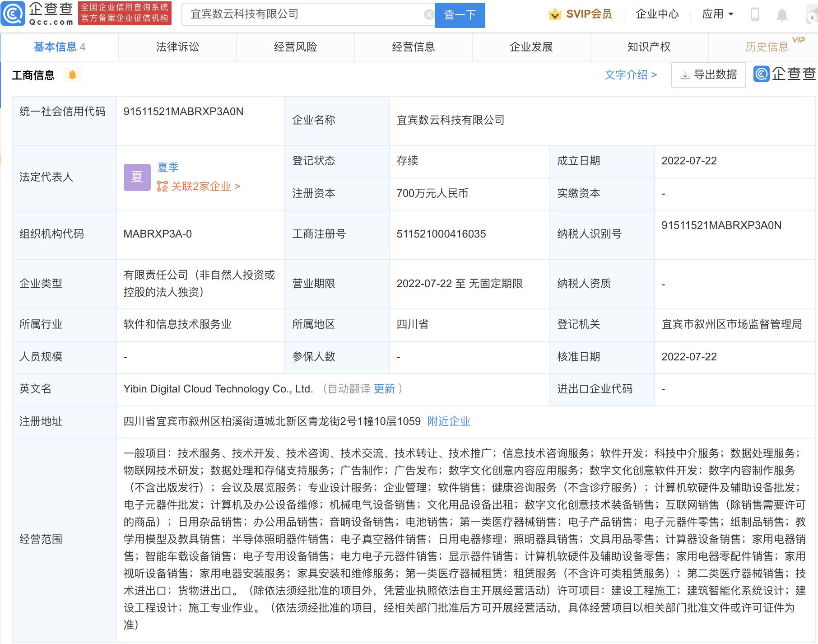Click 更新 link next to English name
Viewport: 818px width, 644px height.
[385, 389]
